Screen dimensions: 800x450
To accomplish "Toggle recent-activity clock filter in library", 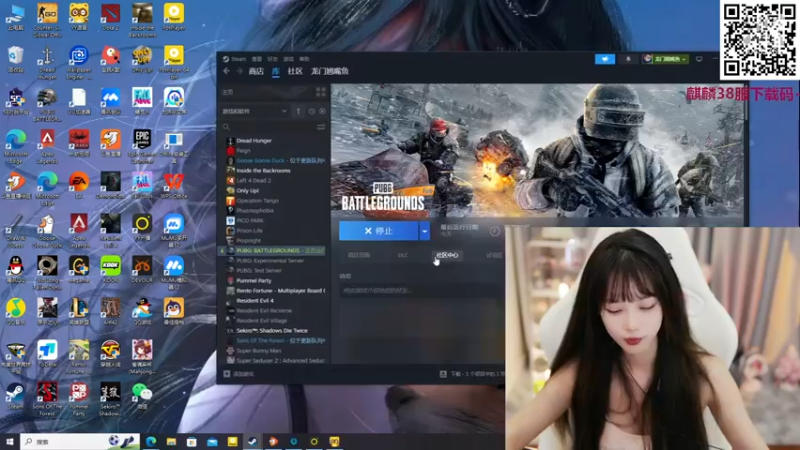I will pyautogui.click(x=312, y=111).
